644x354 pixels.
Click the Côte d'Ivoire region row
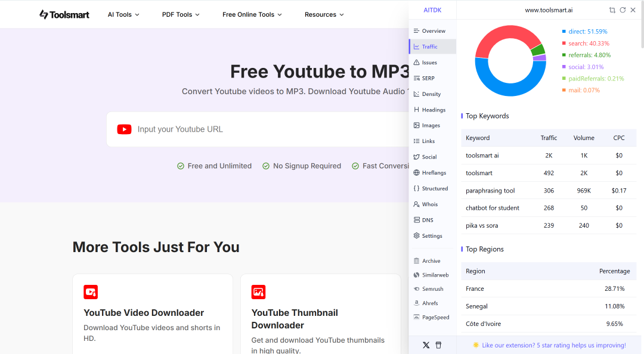(x=549, y=324)
